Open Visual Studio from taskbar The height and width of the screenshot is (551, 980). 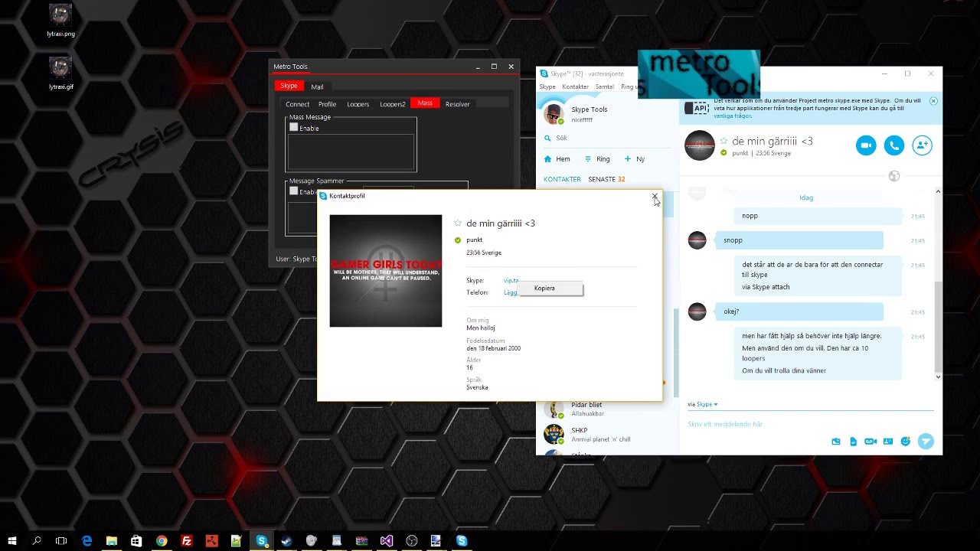pyautogui.click(x=387, y=540)
